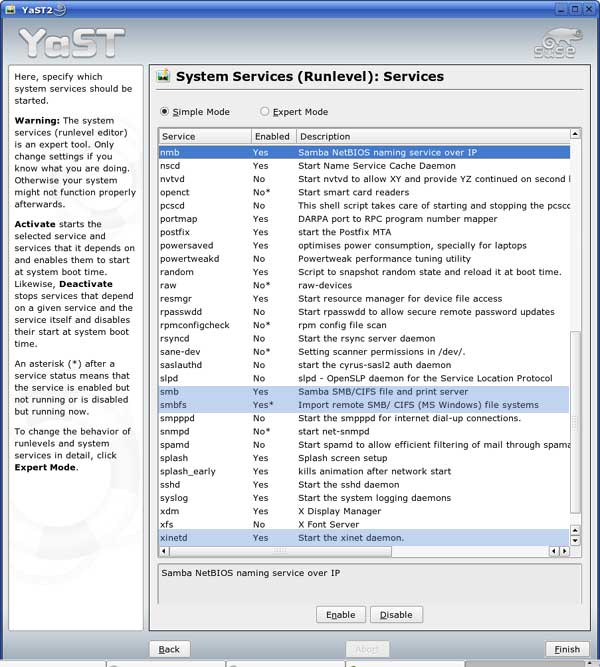This screenshot has height=667, width=600.
Task: Select the random service row
Action: click(364, 272)
